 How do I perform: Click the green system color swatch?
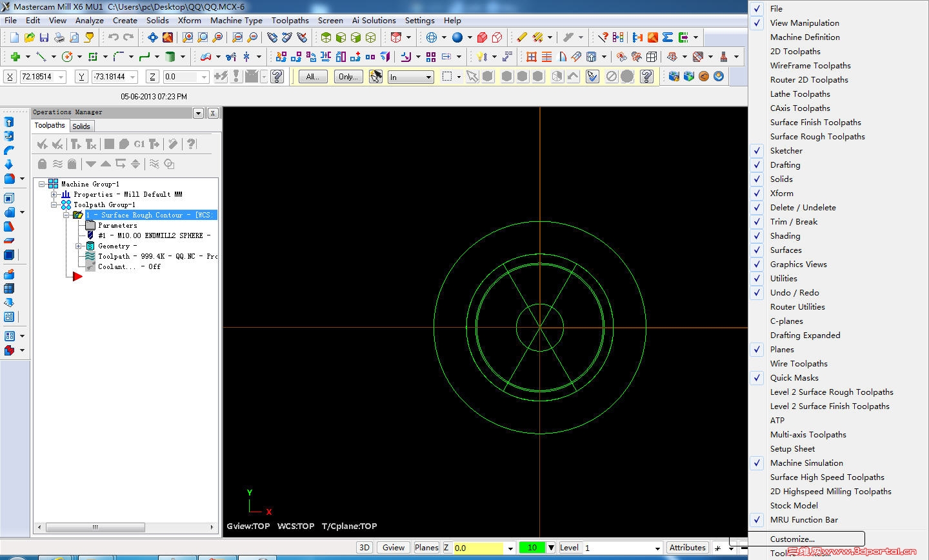click(532, 548)
